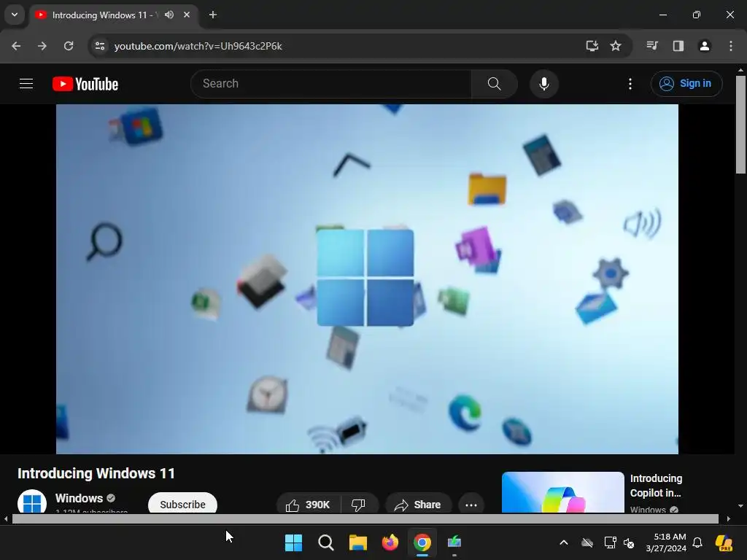Image resolution: width=747 pixels, height=560 pixels.
Task: Sign in to YouTube
Action: tap(686, 84)
